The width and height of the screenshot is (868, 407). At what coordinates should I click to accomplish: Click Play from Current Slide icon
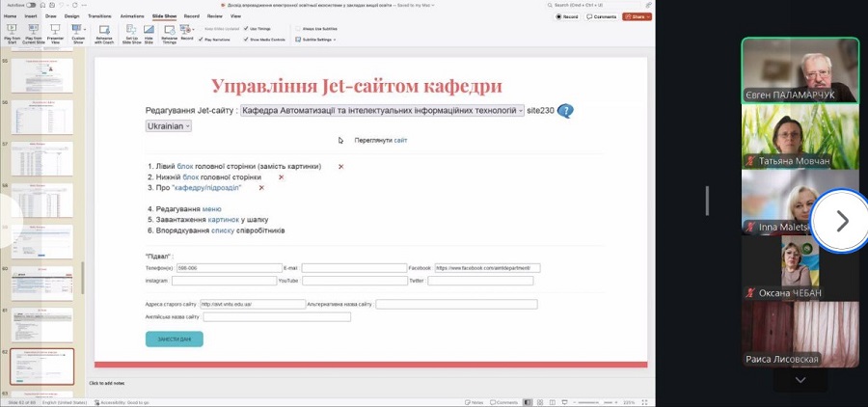(33, 31)
